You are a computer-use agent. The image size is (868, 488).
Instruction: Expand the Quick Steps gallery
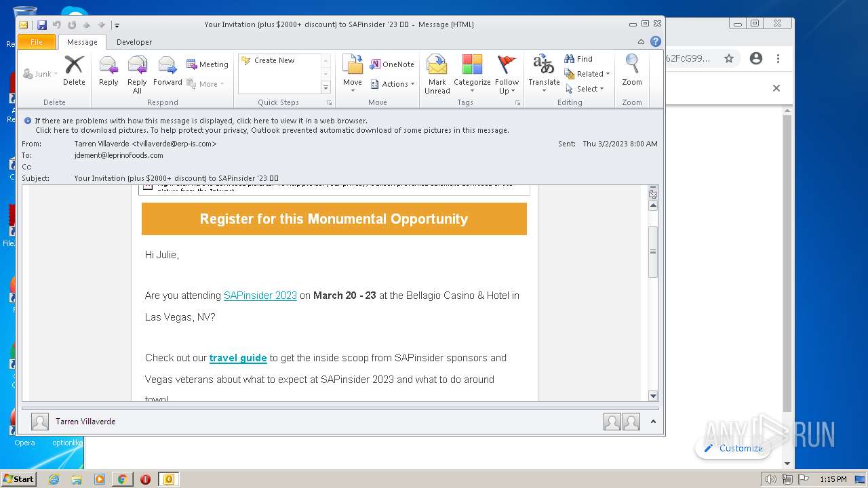(x=325, y=88)
